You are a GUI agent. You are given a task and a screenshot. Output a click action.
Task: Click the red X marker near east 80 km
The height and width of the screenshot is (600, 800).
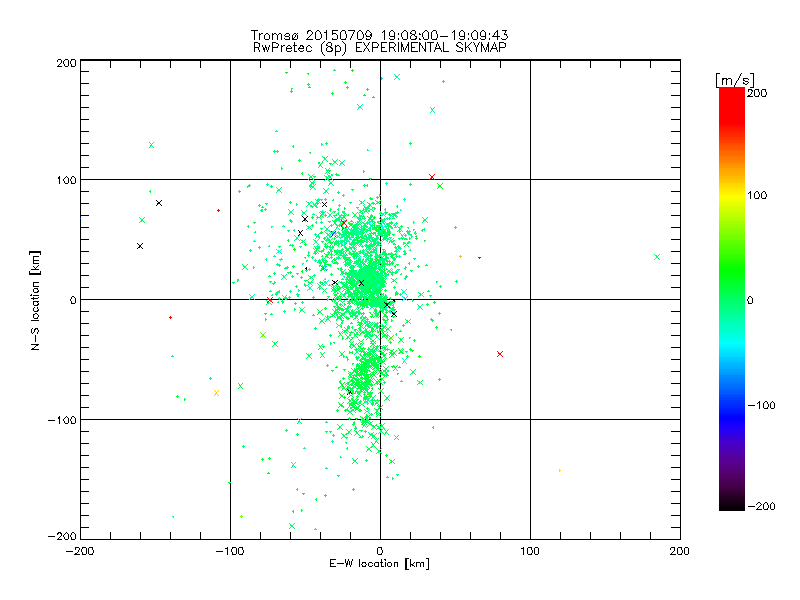tap(500, 354)
